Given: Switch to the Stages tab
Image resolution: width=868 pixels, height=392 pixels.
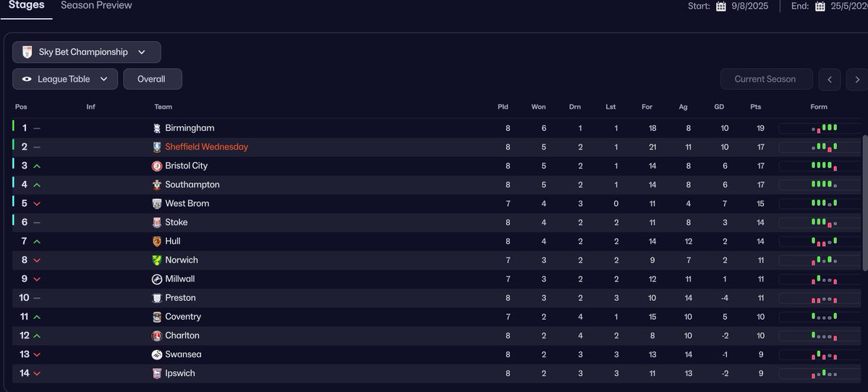Looking at the screenshot, I should (26, 5).
